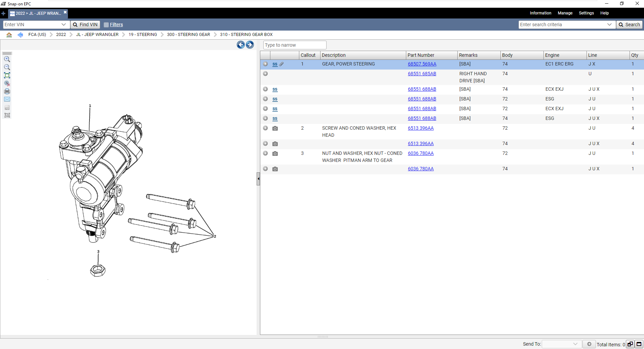Click the Find VIN button
The width and height of the screenshot is (644, 349).
[x=85, y=25]
